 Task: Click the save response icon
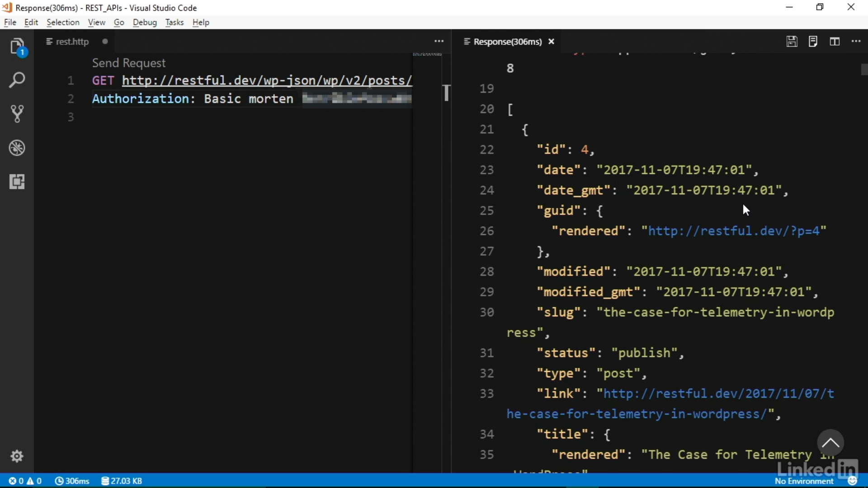(x=792, y=42)
